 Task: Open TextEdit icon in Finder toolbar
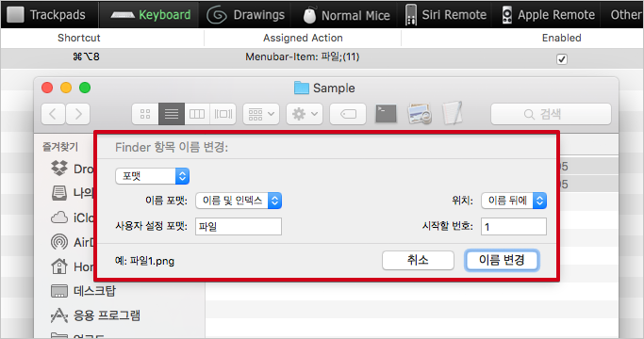point(453,113)
